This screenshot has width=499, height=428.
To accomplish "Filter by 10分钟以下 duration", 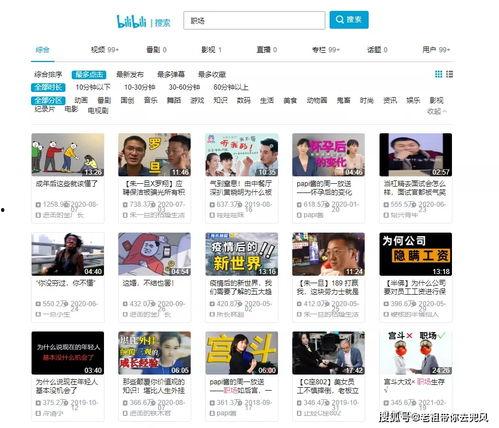I will coord(93,87).
